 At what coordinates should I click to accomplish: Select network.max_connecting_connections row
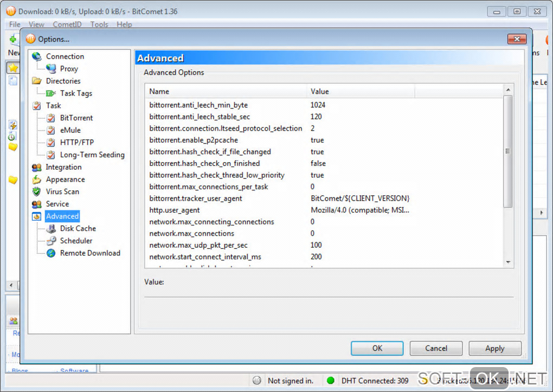tap(324, 222)
